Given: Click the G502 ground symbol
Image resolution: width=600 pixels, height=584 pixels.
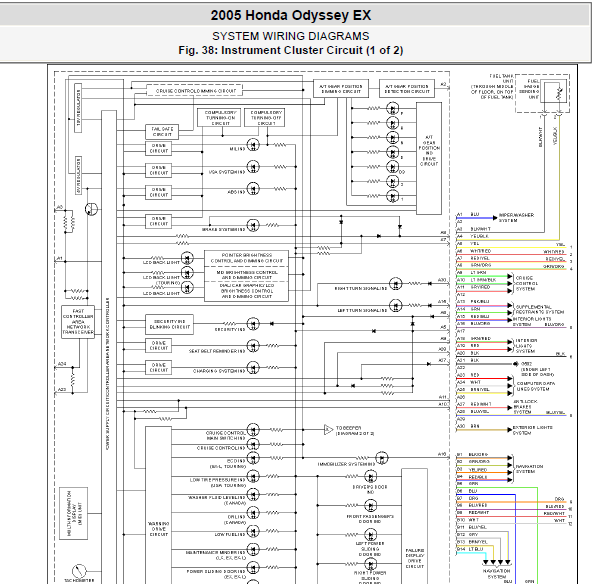Looking at the screenshot, I should (515, 364).
